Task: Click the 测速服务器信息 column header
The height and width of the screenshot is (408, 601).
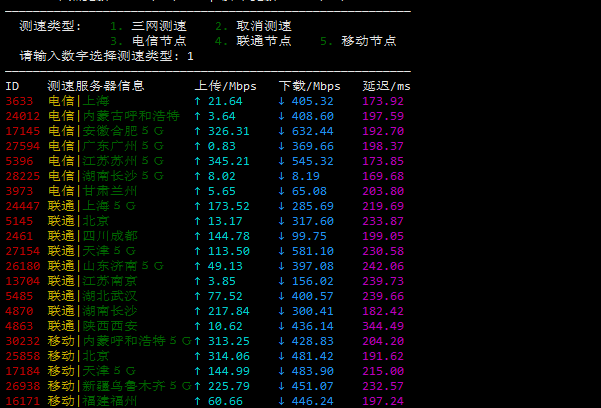Action: point(96,86)
